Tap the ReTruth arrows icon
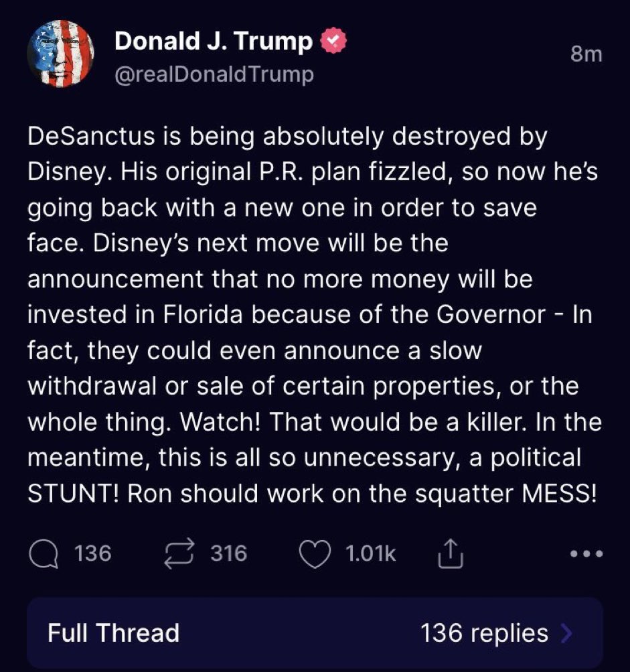The height and width of the screenshot is (672, 630). (180, 553)
